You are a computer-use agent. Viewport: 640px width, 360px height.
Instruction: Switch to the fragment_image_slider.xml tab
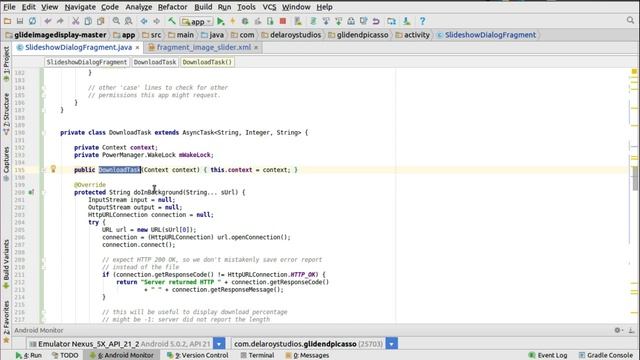[203, 47]
